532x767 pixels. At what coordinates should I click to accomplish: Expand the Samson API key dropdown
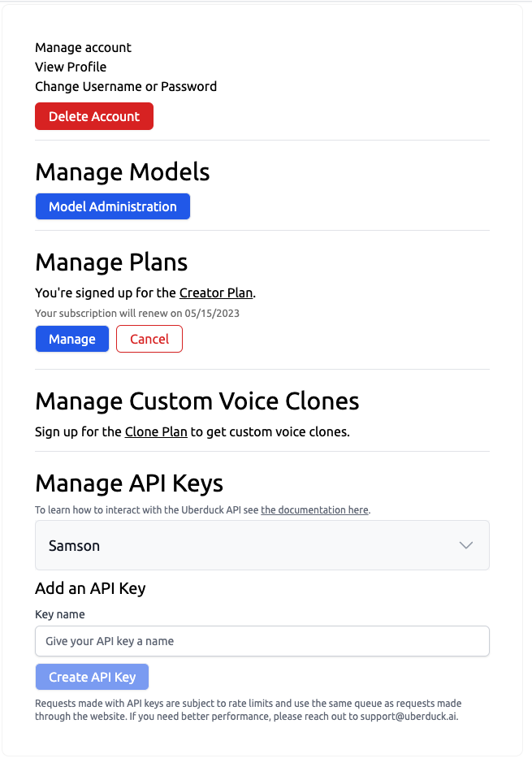tap(262, 545)
